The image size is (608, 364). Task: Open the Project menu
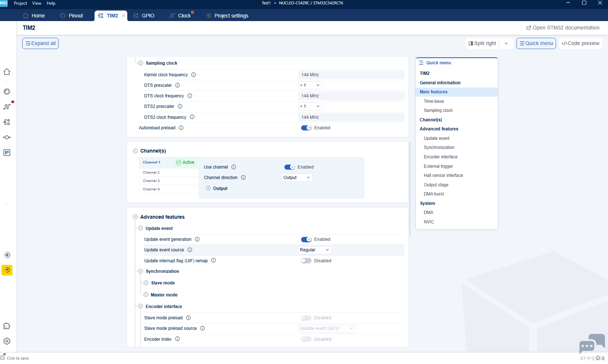click(20, 3)
